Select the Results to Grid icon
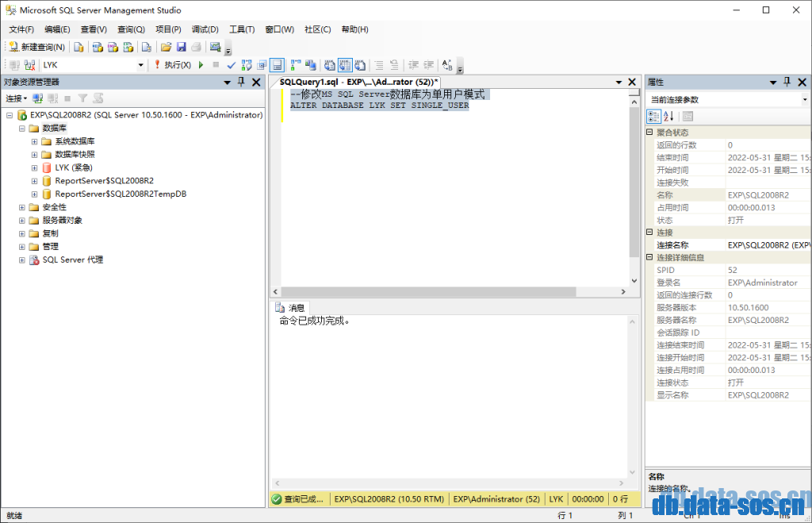 coord(346,65)
